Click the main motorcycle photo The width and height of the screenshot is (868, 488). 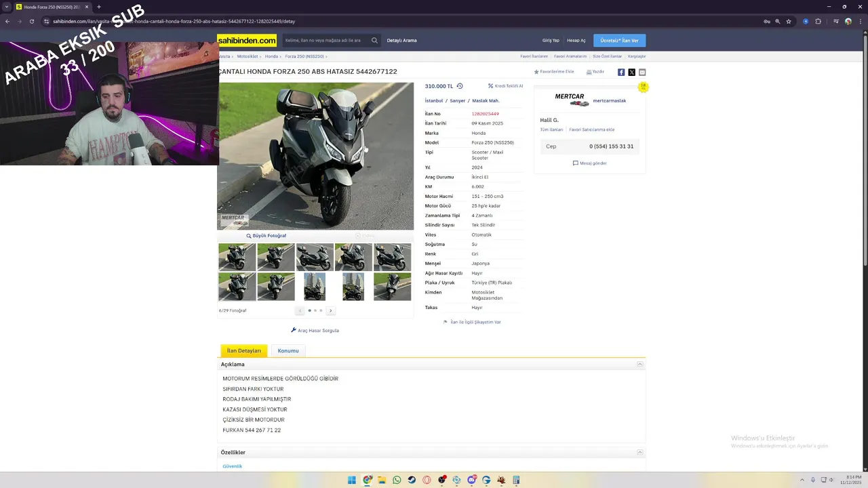tap(315, 157)
